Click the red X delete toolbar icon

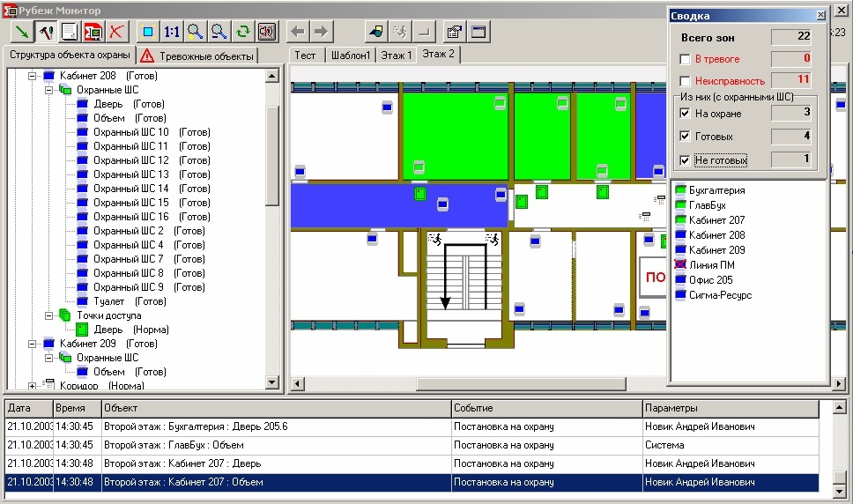point(117,32)
